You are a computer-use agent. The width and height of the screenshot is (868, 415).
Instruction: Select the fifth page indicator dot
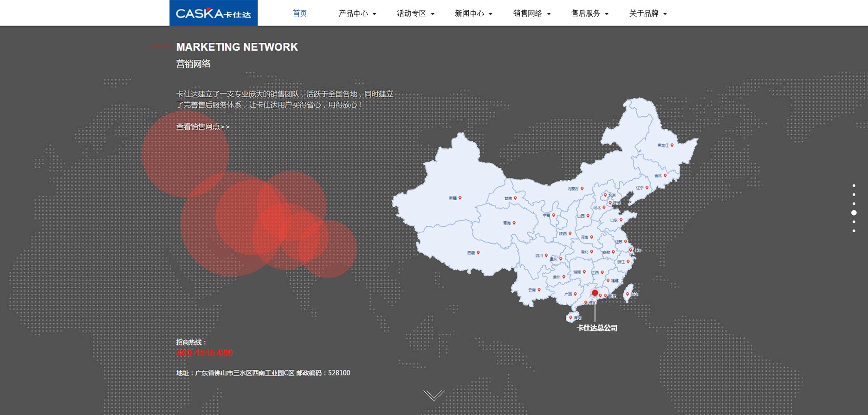[854, 222]
